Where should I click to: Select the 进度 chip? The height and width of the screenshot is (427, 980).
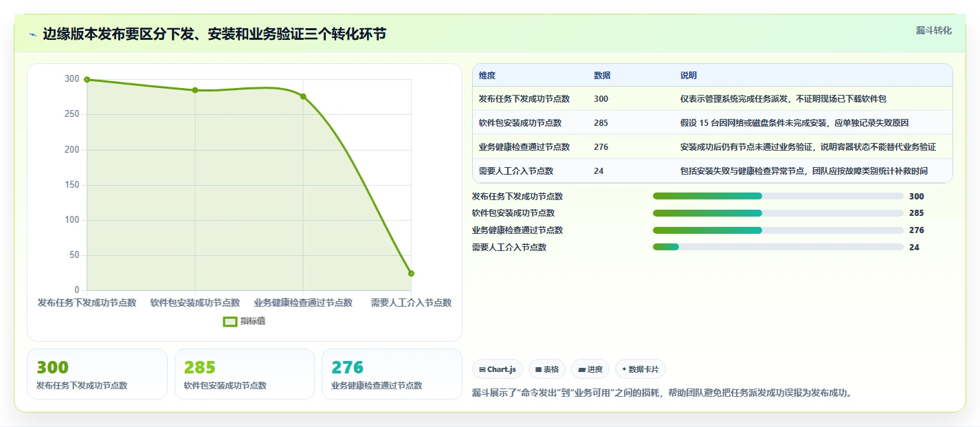click(590, 369)
